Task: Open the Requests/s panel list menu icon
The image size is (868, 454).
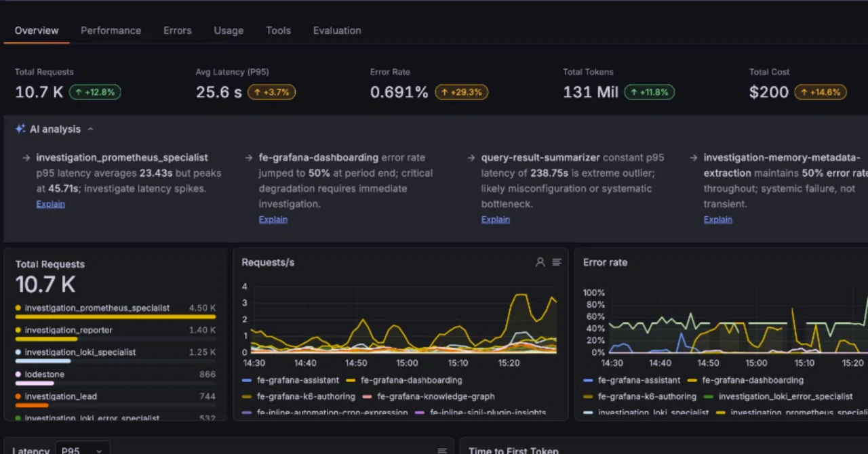Action: (557, 262)
